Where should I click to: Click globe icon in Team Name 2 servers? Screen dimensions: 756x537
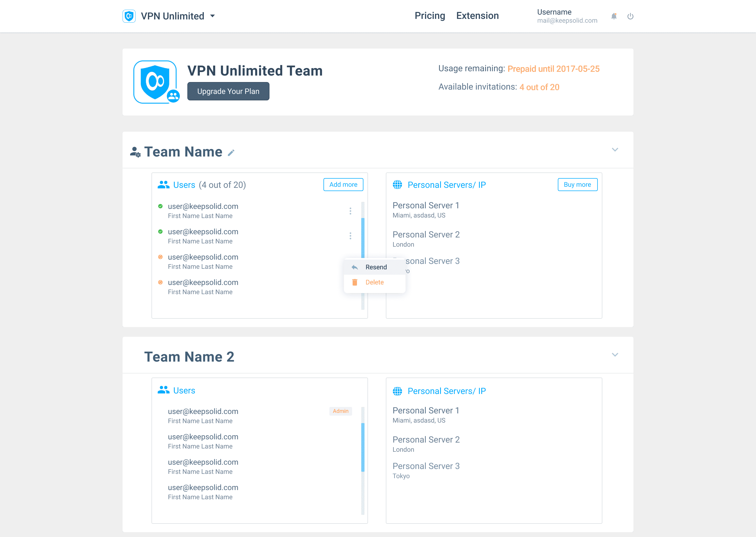[397, 391]
